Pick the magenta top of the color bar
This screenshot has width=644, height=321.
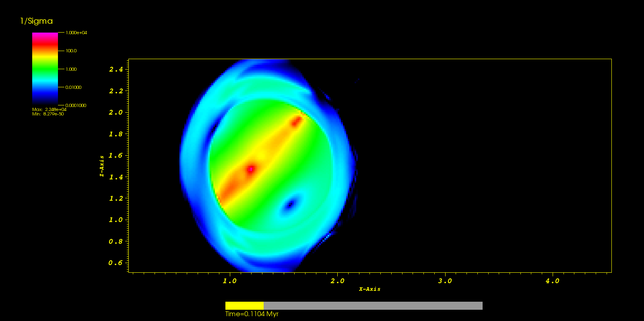(x=45, y=36)
